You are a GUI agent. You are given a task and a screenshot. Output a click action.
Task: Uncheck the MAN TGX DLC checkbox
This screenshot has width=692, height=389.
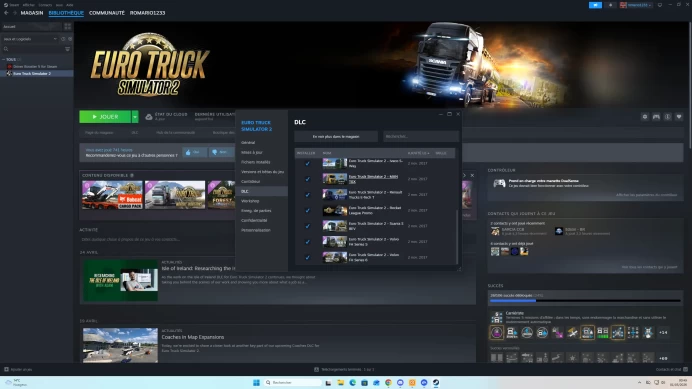click(308, 179)
